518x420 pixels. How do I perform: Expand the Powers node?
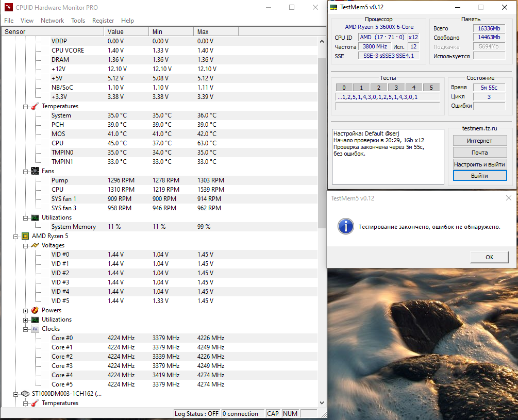(x=25, y=311)
